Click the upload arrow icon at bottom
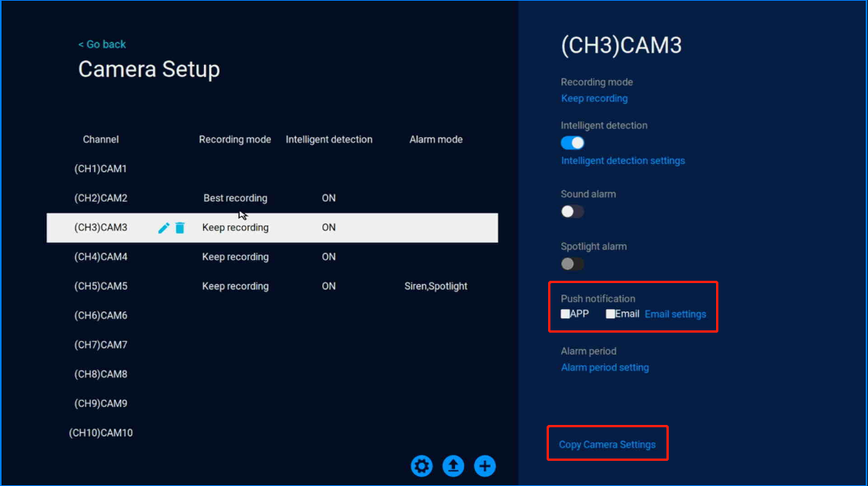 coord(453,466)
